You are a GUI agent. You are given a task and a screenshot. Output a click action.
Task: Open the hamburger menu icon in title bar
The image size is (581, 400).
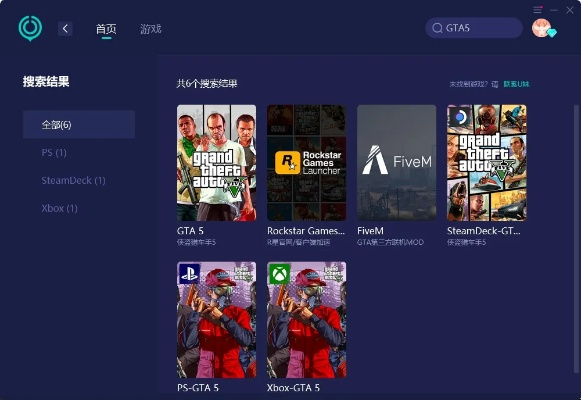point(538,10)
